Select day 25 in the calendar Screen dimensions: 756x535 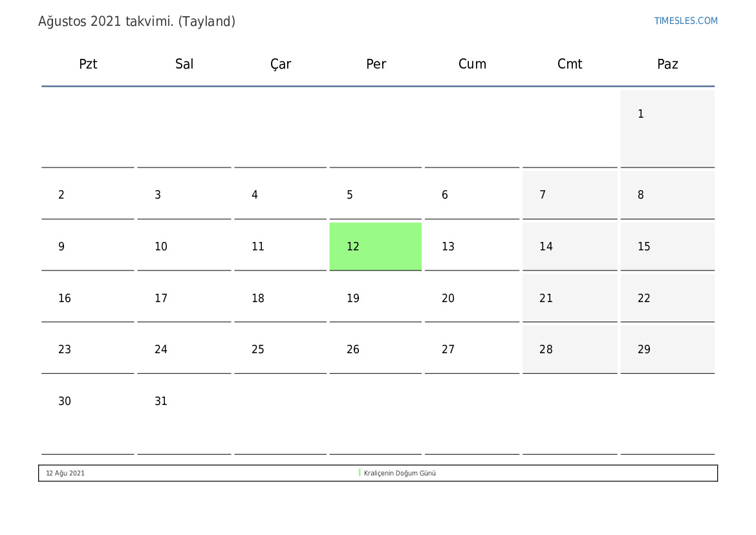pyautogui.click(x=281, y=349)
